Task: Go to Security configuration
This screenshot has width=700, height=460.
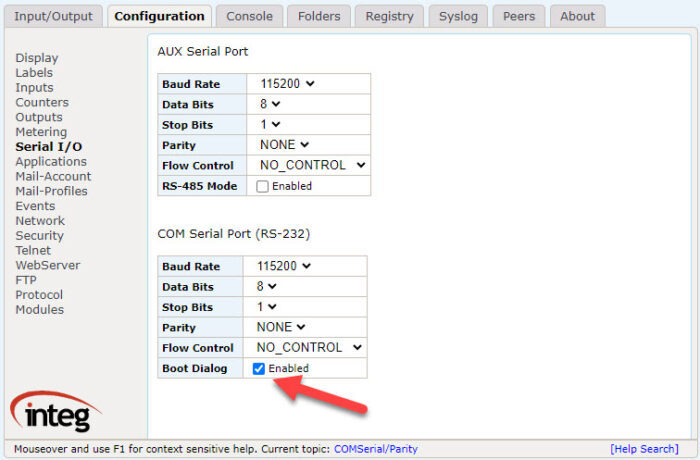Action: 39,235
